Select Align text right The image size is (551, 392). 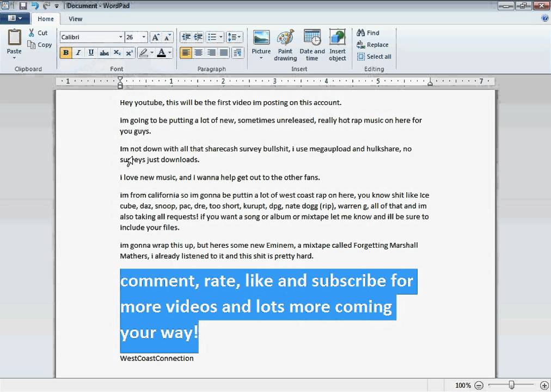211,53
